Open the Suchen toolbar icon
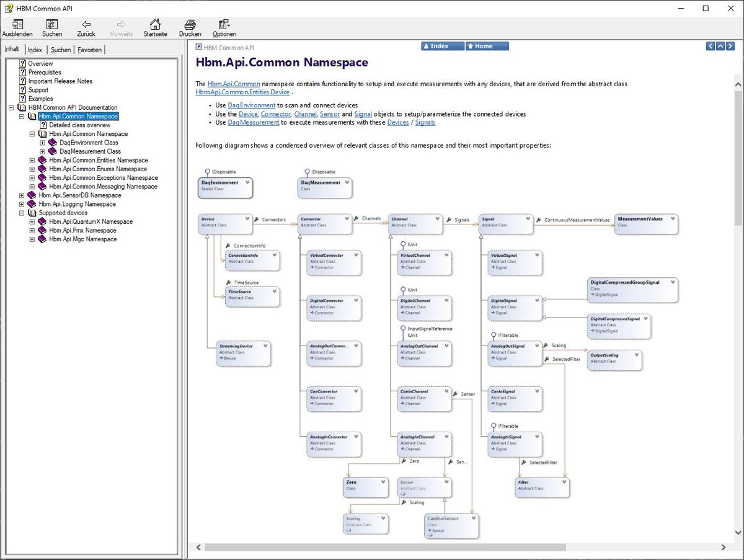Screen dimensions: 744x560 click(52, 24)
